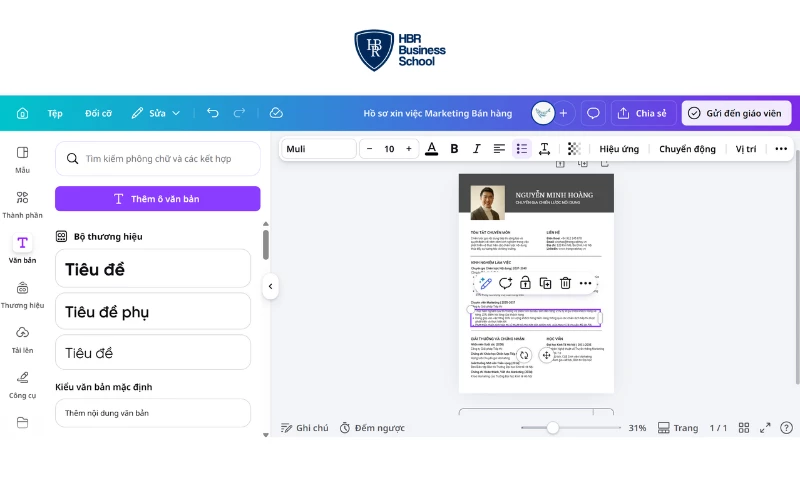Toggle the lock on selected element
This screenshot has width=800, height=500.
tap(525, 283)
